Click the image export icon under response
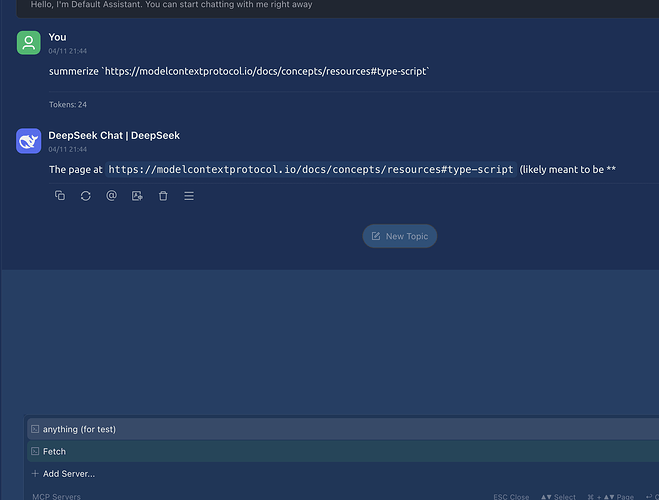This screenshot has height=500, width=659. (137, 196)
